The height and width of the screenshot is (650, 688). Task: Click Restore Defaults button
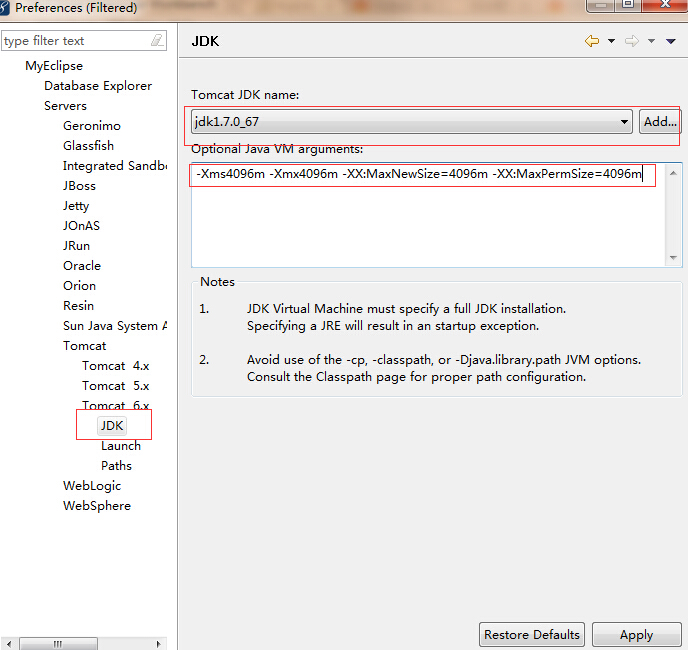coord(532,635)
